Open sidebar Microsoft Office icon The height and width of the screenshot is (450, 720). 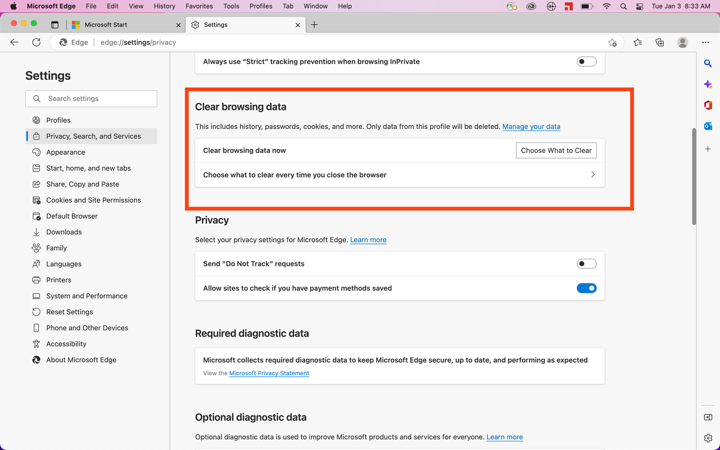708,105
